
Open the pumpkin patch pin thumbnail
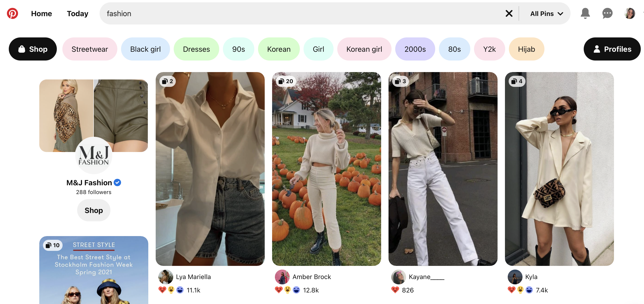pos(326,169)
